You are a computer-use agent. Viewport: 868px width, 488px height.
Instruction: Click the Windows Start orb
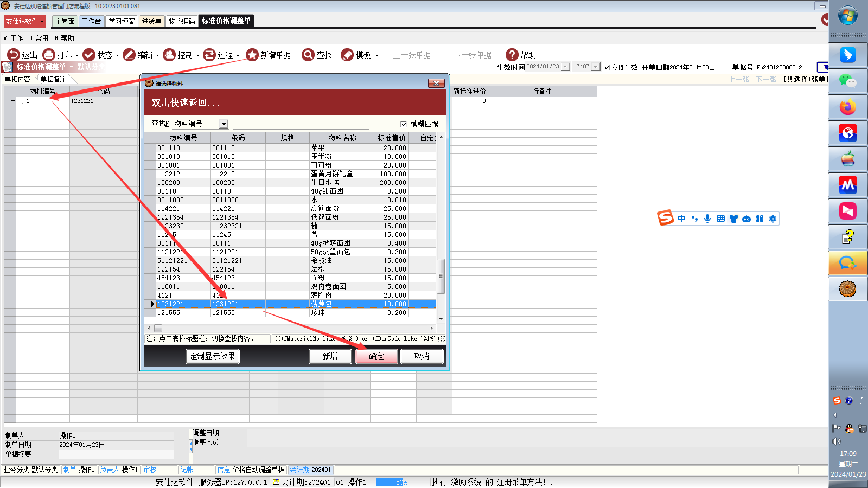point(847,16)
